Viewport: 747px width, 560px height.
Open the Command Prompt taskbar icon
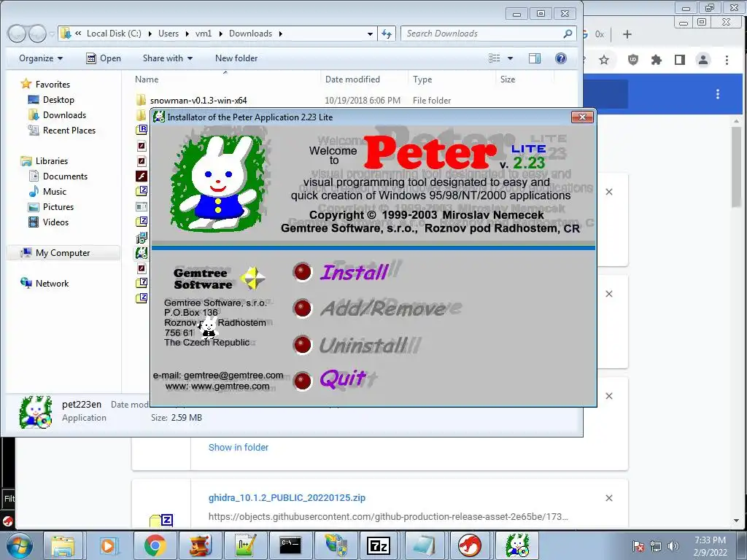(290, 545)
